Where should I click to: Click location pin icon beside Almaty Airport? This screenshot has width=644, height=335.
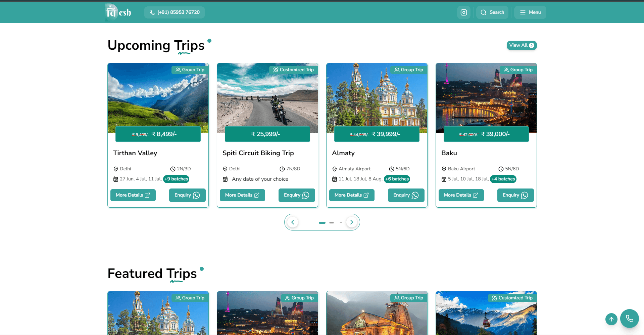tap(335, 169)
